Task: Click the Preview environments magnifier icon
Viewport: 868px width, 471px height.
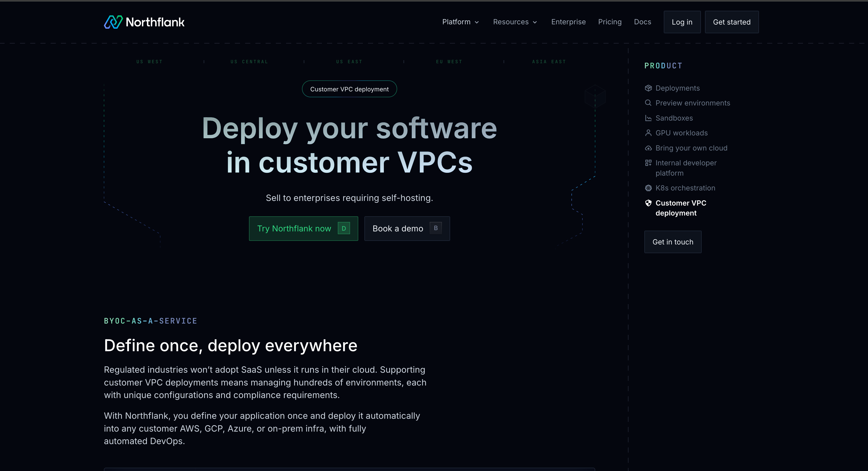Action: click(x=648, y=103)
